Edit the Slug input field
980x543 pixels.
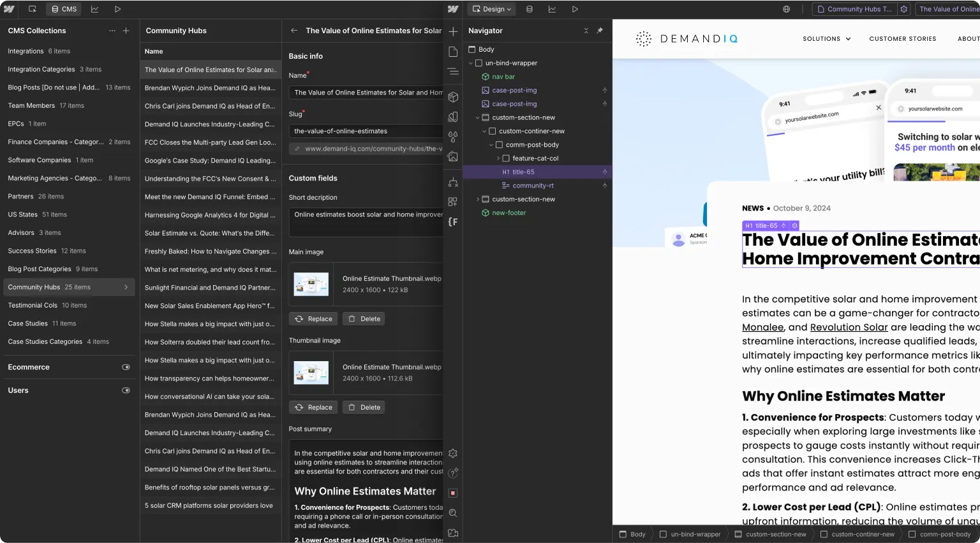(x=366, y=131)
